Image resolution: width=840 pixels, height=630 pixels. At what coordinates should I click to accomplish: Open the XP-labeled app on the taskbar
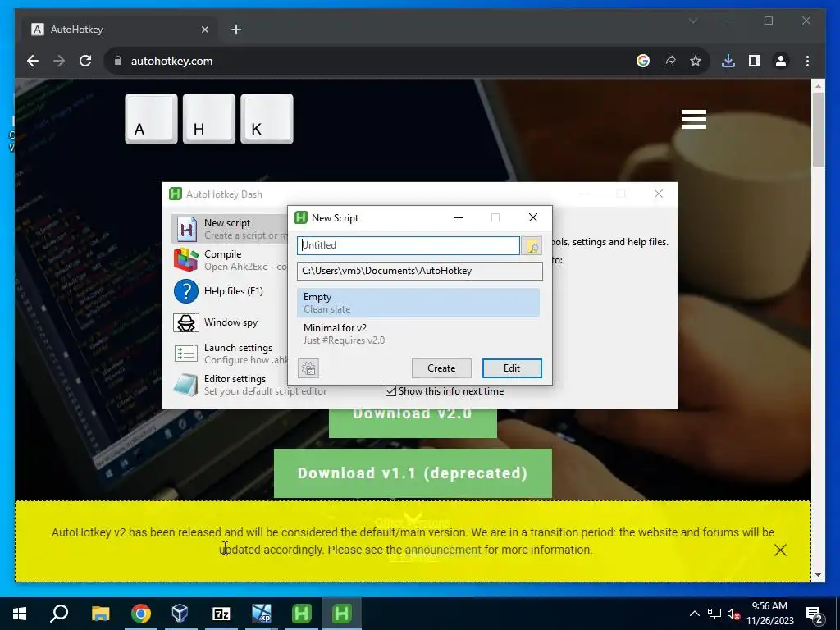pyautogui.click(x=262, y=614)
